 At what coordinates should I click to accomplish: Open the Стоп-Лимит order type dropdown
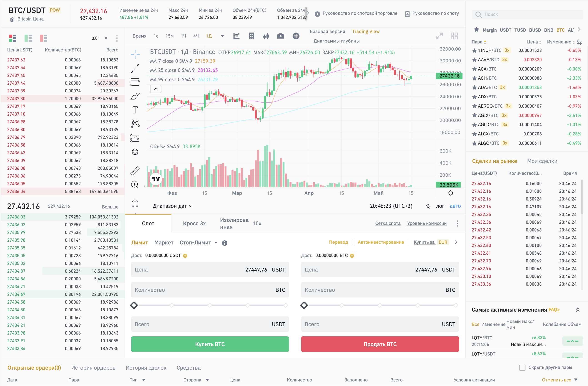coord(199,243)
